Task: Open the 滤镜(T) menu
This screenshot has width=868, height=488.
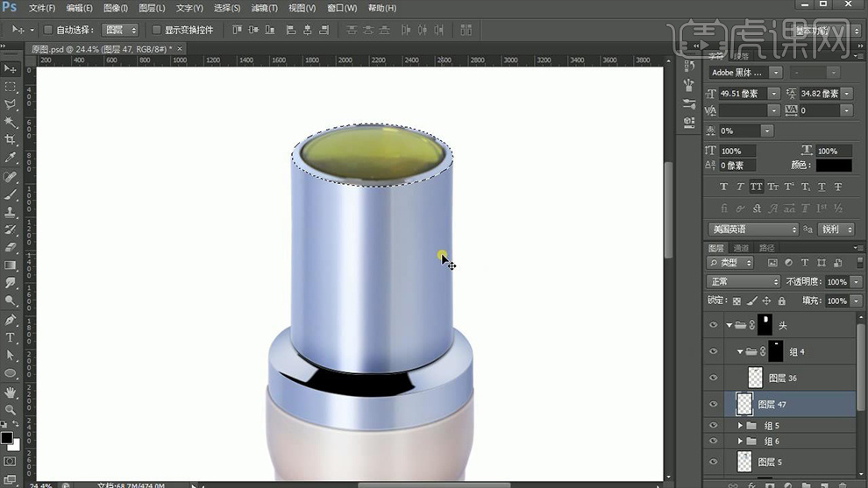Action: click(263, 8)
